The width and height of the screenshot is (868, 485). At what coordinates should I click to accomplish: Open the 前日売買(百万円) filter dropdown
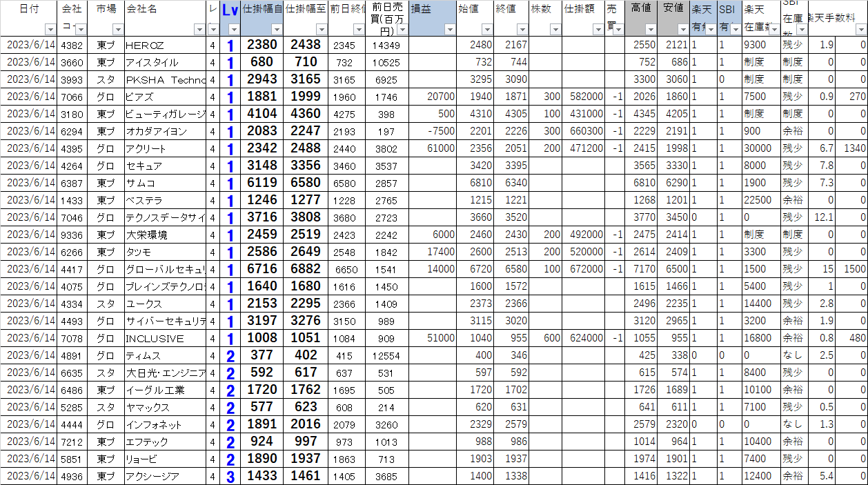(x=402, y=30)
